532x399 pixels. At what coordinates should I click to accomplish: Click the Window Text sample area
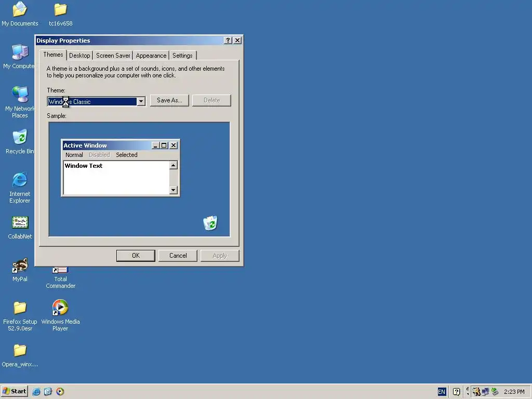pos(116,178)
